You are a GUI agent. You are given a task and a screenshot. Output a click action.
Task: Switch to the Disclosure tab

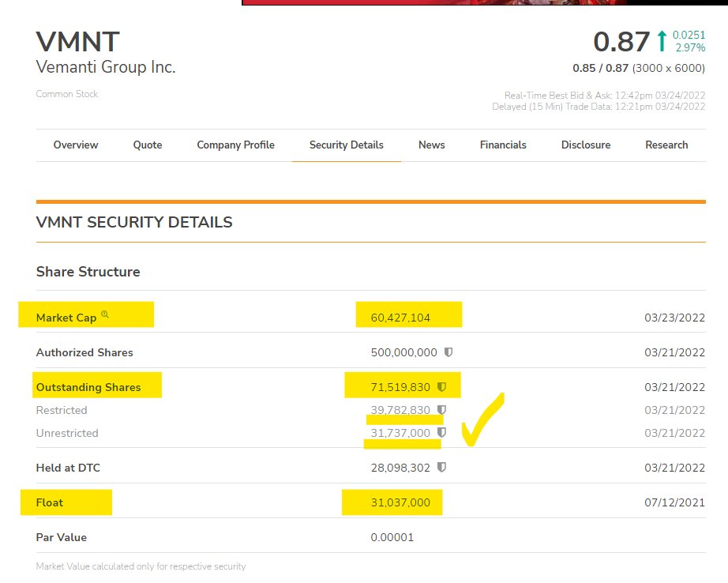(586, 145)
